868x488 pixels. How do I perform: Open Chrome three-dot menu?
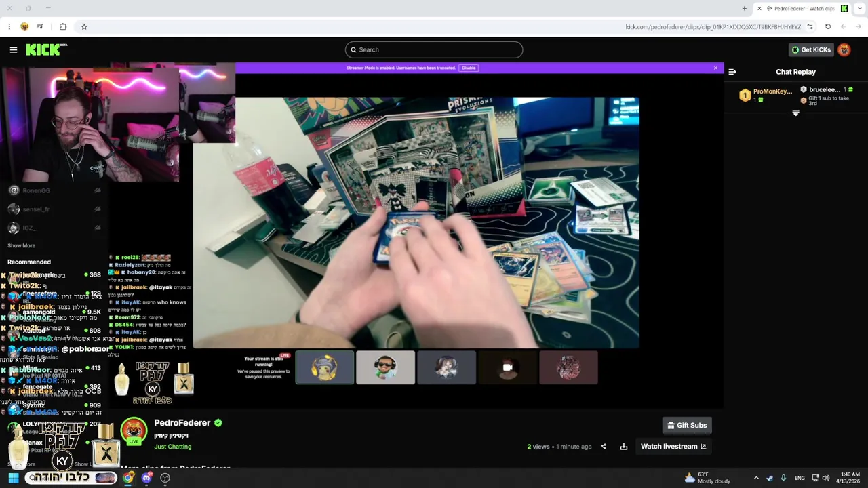[x=9, y=26]
